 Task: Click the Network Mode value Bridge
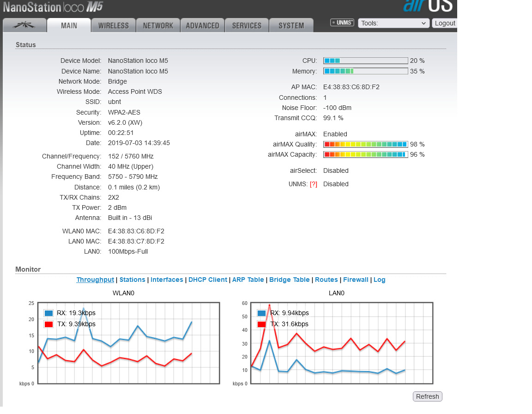(117, 82)
